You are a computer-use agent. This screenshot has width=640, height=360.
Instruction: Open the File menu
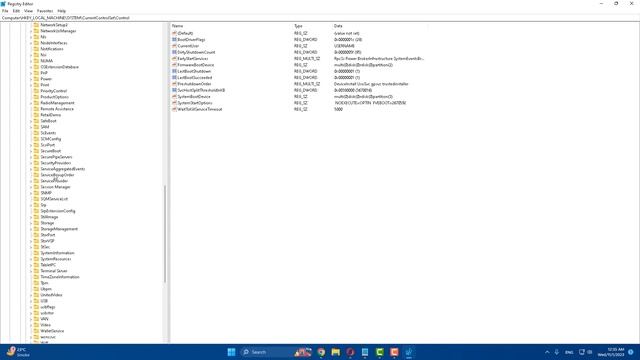coord(5,11)
